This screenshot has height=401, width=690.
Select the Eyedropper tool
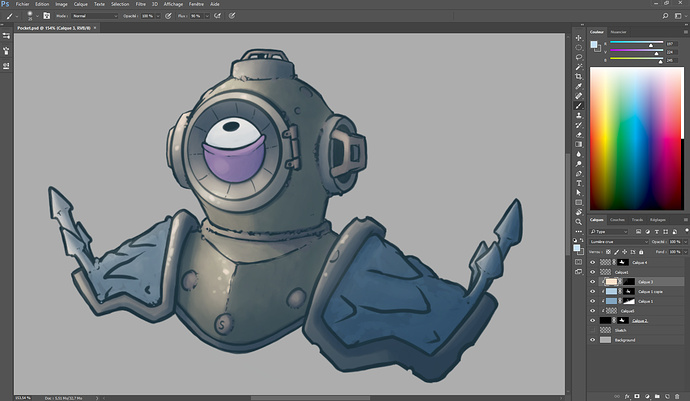coord(578,86)
